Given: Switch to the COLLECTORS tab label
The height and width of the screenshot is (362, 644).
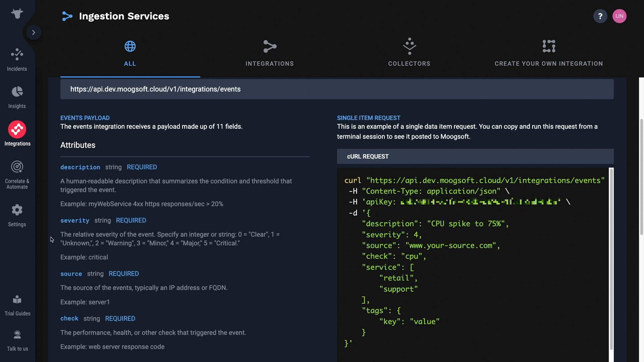Looking at the screenshot, I should pyautogui.click(x=409, y=64).
